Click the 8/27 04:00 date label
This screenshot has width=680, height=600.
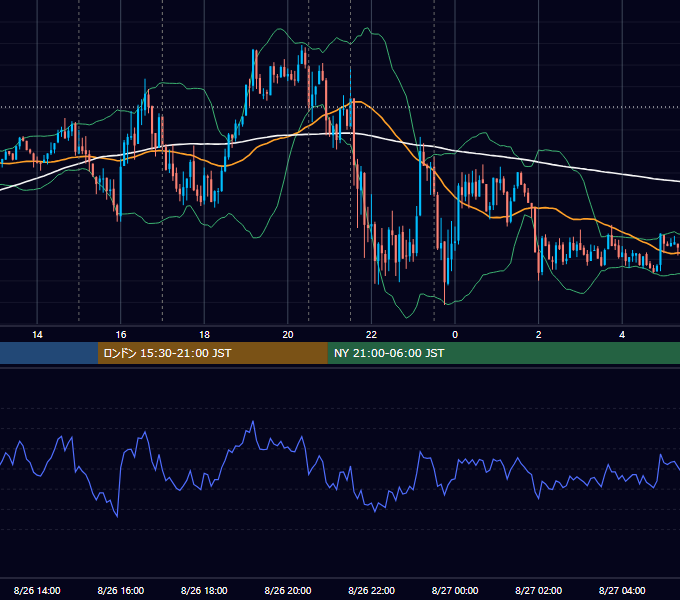[x=622, y=590]
